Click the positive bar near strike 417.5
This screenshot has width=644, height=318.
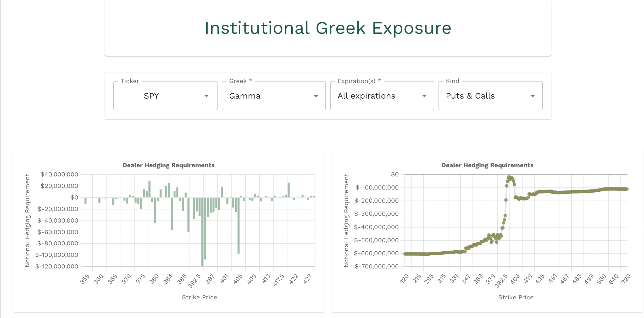(x=288, y=190)
